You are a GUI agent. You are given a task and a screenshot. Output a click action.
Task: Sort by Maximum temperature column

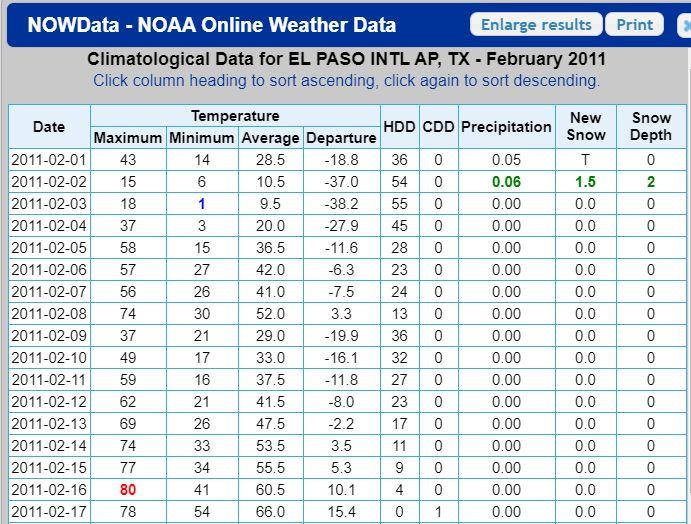pyautogui.click(x=128, y=138)
